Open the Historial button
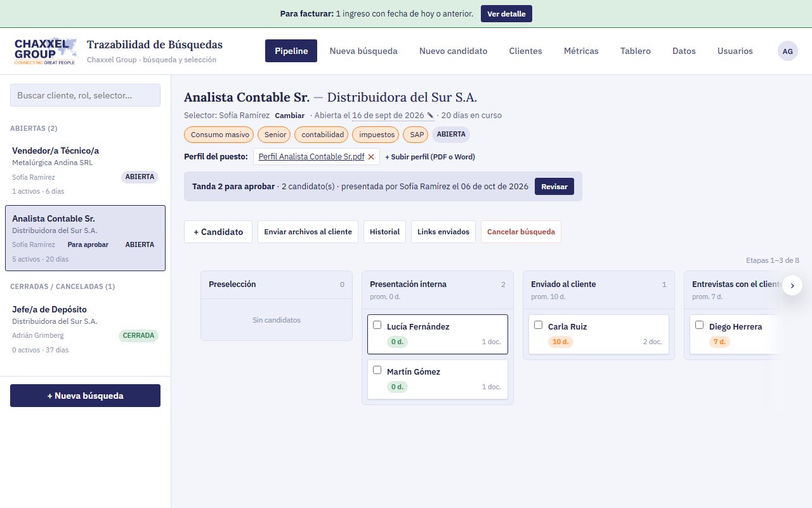Viewport: 812px width, 508px height. (x=385, y=232)
